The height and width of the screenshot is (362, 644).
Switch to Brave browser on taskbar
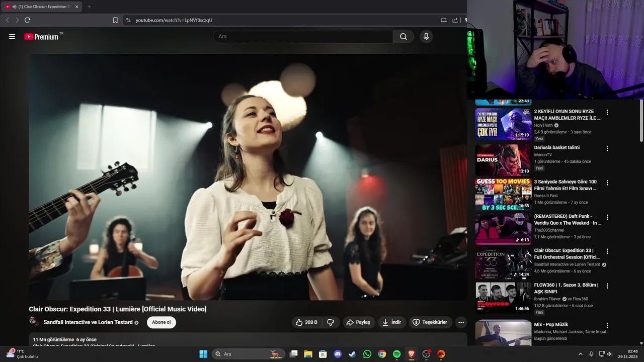[412, 354]
